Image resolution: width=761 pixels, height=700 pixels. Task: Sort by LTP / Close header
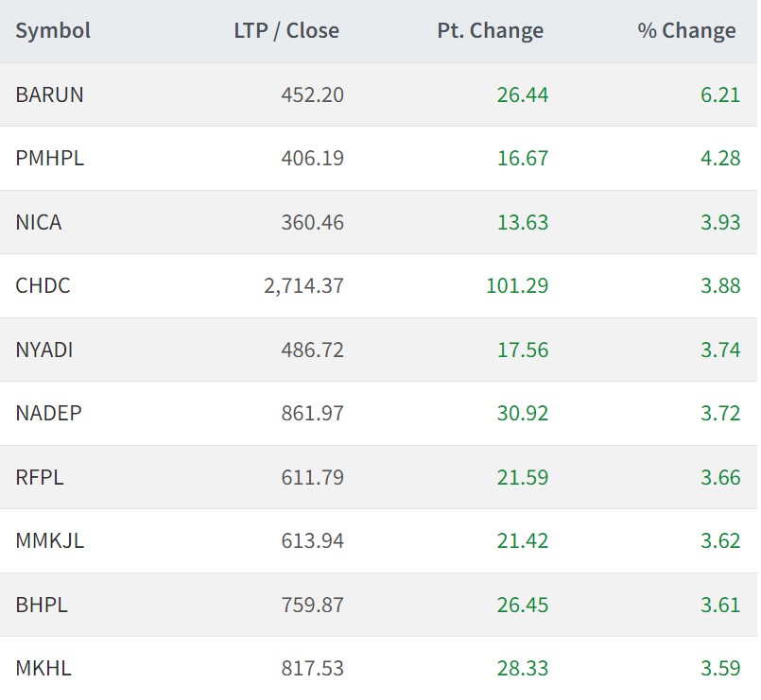click(x=286, y=30)
